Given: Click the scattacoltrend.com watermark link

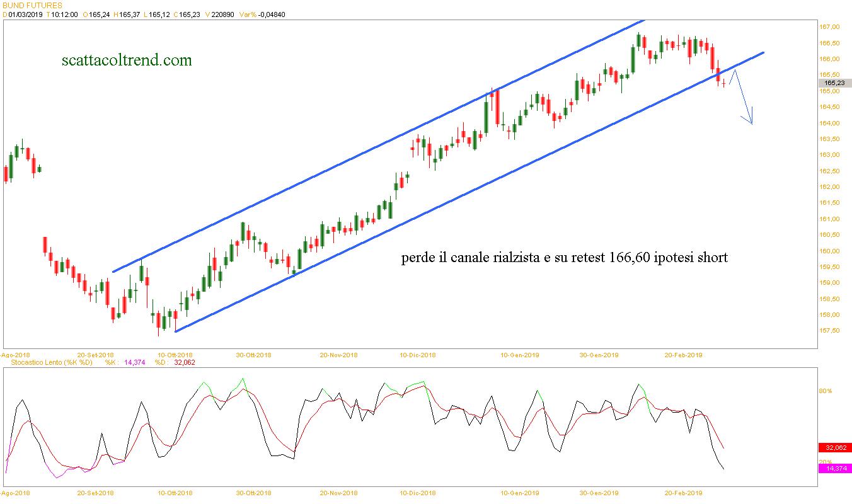Looking at the screenshot, I should click(127, 60).
